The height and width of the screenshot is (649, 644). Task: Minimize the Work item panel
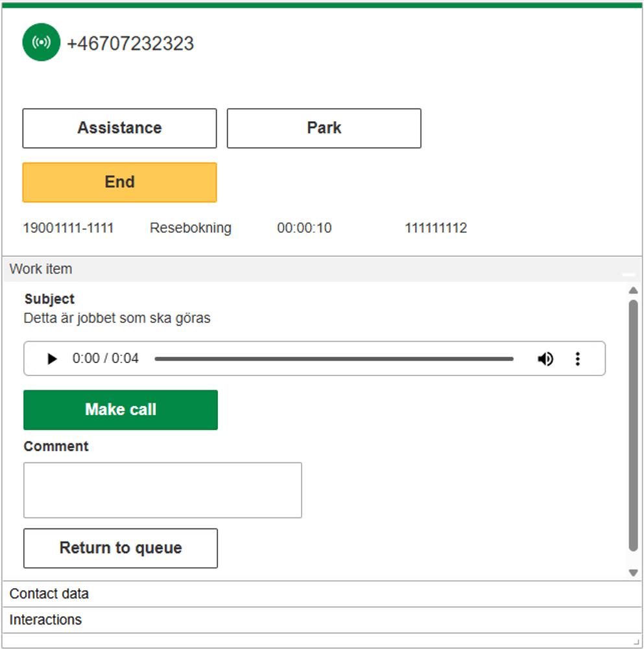point(628,274)
